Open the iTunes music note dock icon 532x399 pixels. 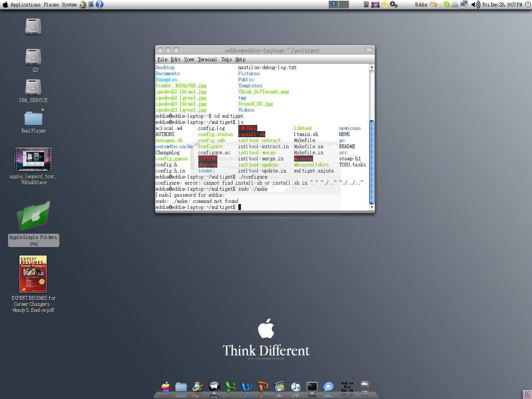coord(296,387)
